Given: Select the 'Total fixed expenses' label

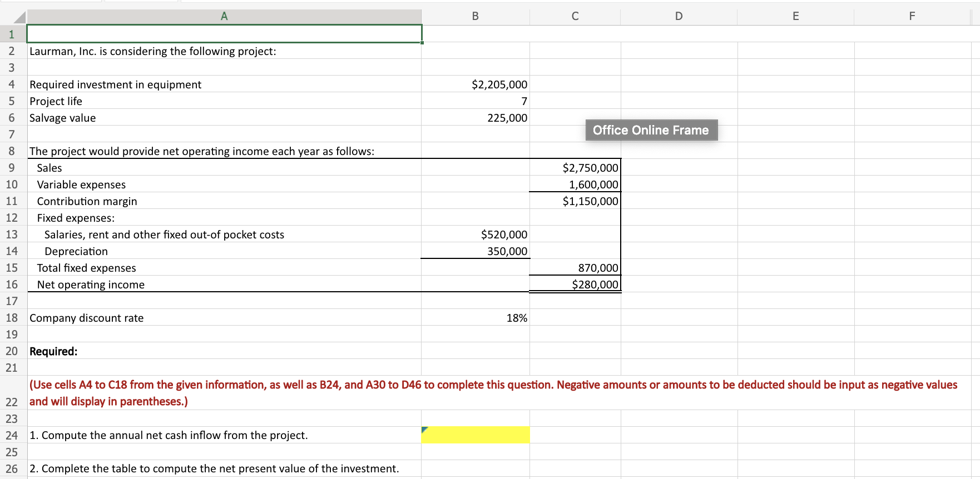Looking at the screenshot, I should (x=86, y=268).
